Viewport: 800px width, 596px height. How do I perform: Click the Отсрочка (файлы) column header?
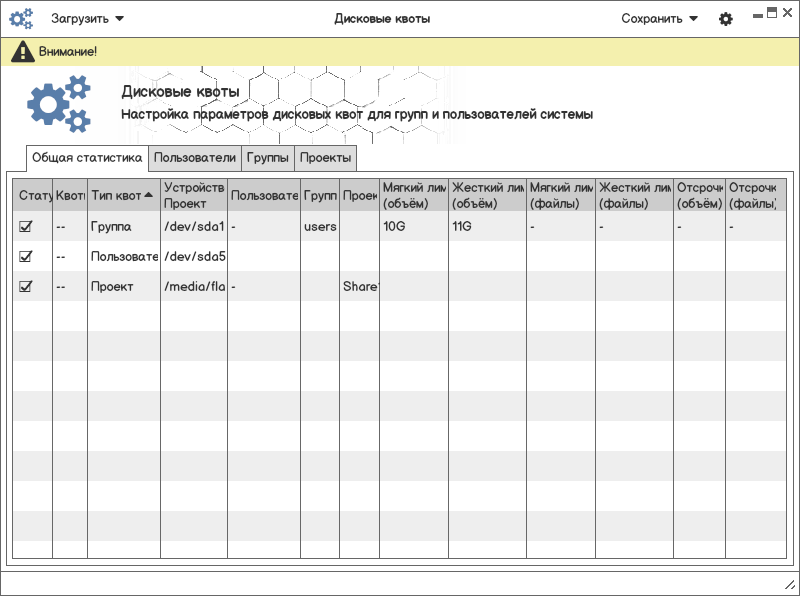click(756, 195)
